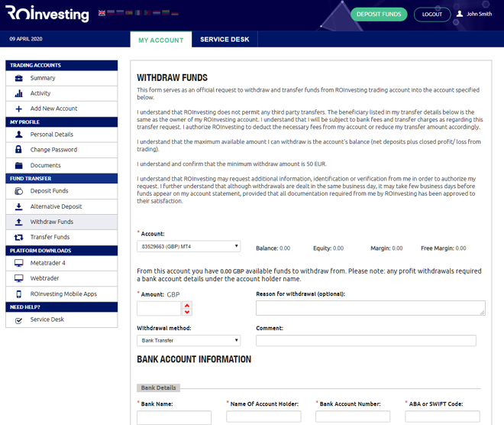Select the Polish flag language
504x425 pixels.
click(x=111, y=13)
